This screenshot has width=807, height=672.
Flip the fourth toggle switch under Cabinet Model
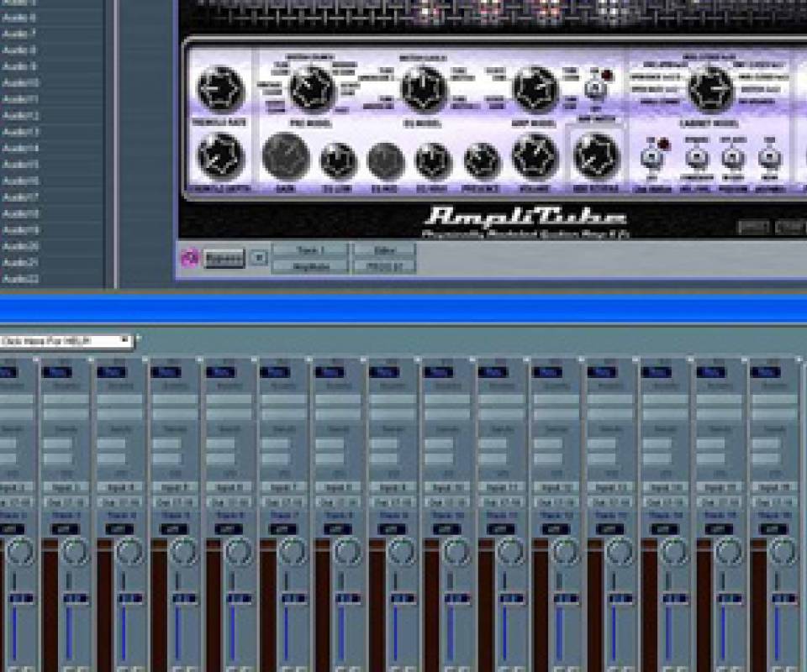point(769,158)
